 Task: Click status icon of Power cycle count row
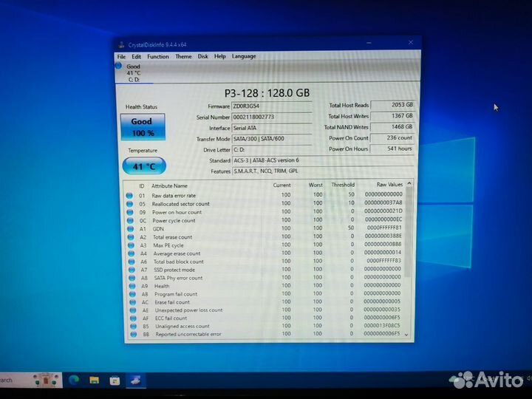click(x=130, y=220)
